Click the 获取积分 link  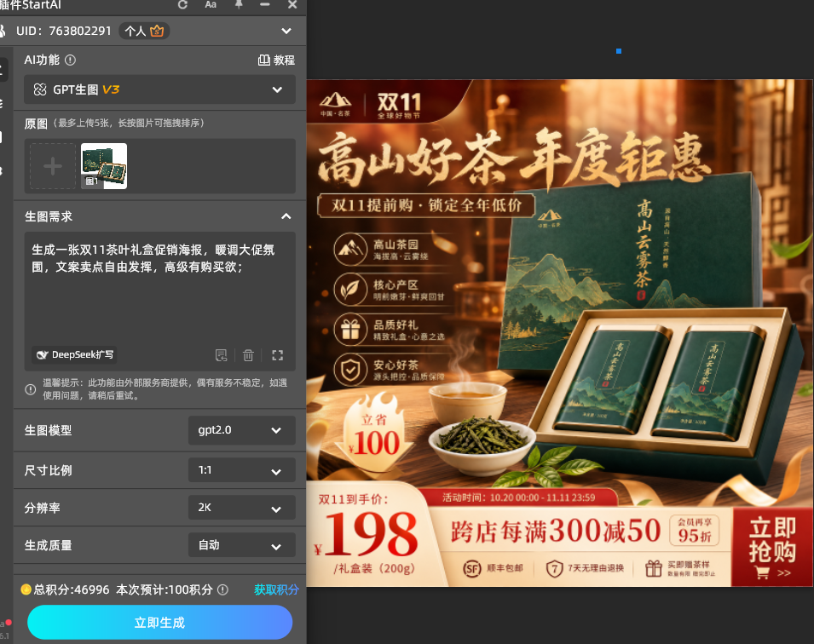[x=277, y=589]
